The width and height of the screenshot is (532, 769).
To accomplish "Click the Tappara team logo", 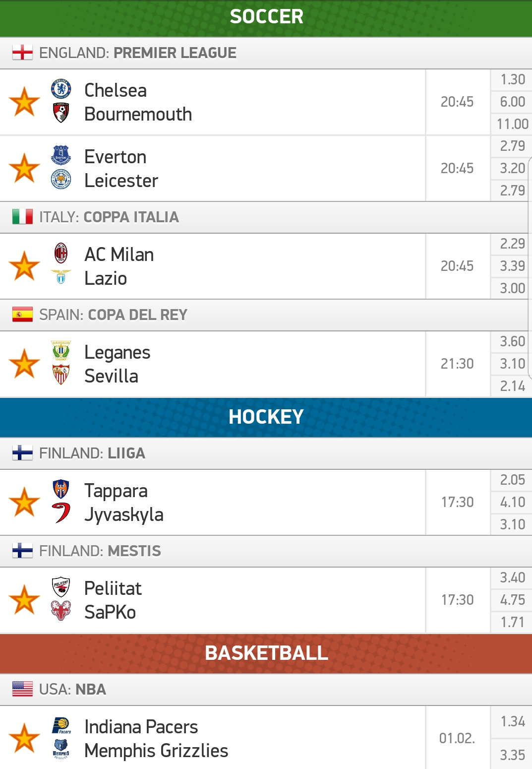I will pyautogui.click(x=61, y=489).
